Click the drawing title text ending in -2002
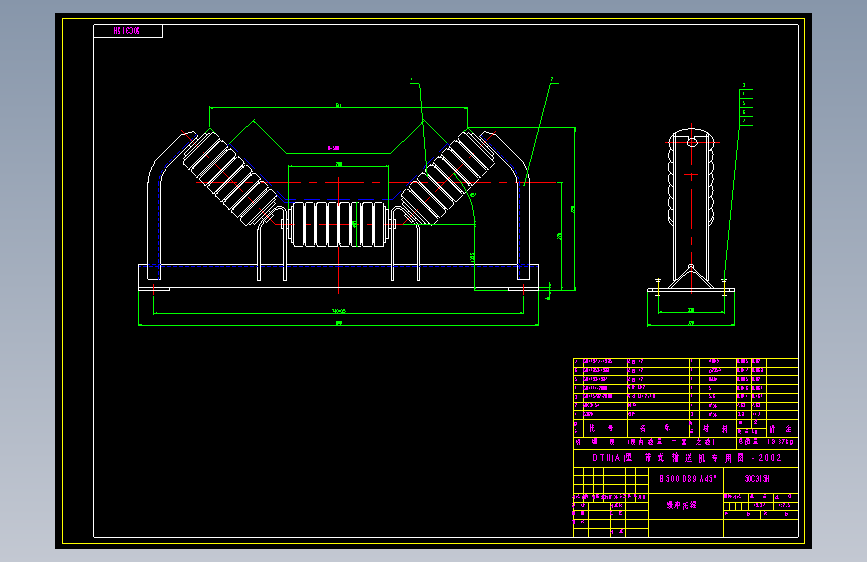This screenshot has width=867, height=562. click(x=687, y=458)
